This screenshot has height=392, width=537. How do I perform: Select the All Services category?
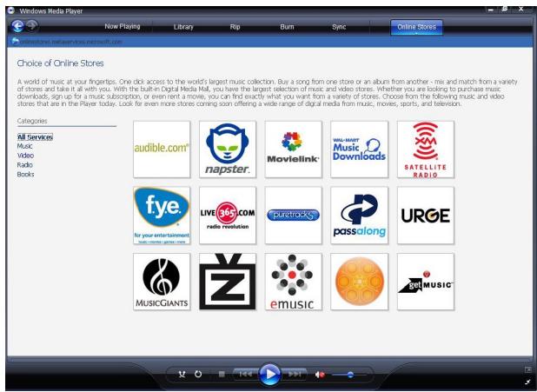click(35, 137)
